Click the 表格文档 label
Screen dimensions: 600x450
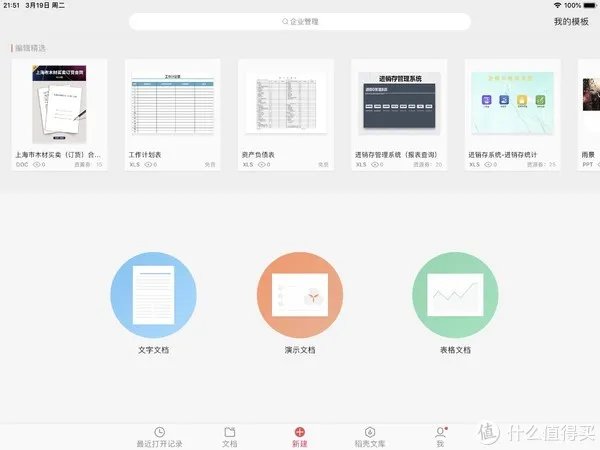point(455,350)
